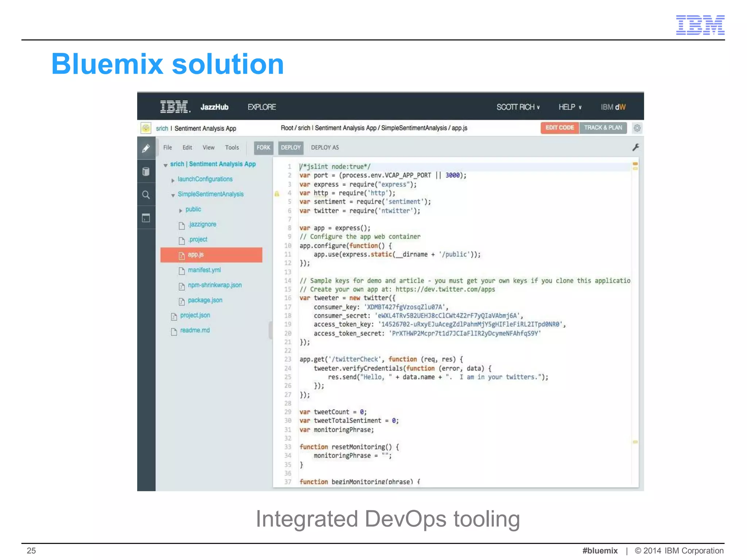The height and width of the screenshot is (560, 747).
Task: Click the .project file icon
Action: tap(182, 241)
